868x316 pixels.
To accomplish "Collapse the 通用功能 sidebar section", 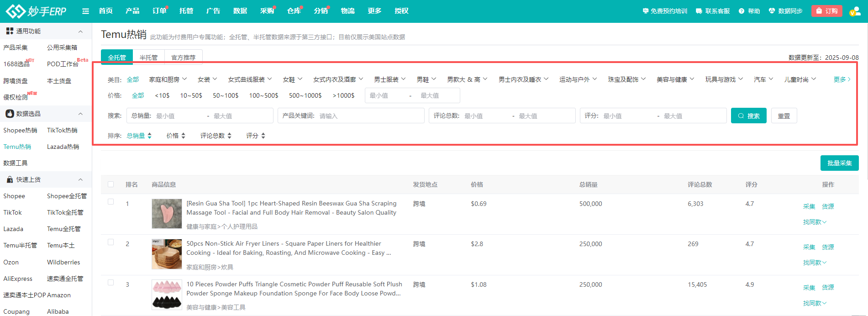I will 80,32.
